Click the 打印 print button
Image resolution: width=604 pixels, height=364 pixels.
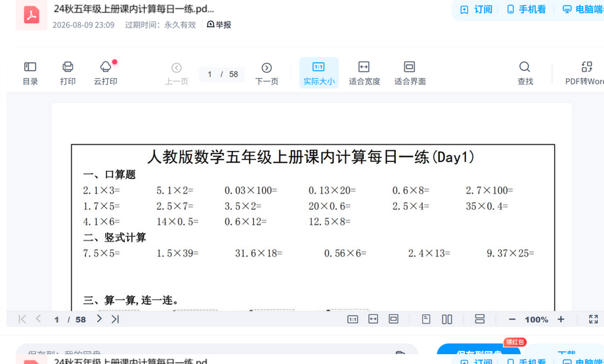point(68,73)
